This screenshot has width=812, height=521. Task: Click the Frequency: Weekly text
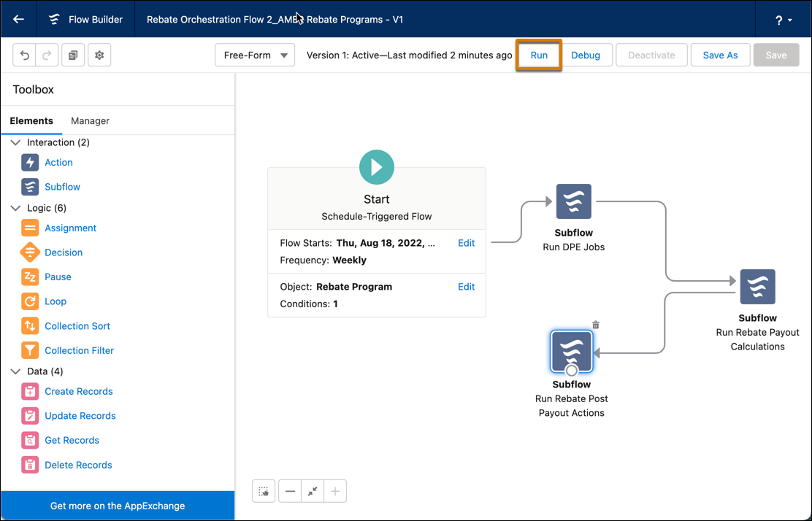click(323, 260)
